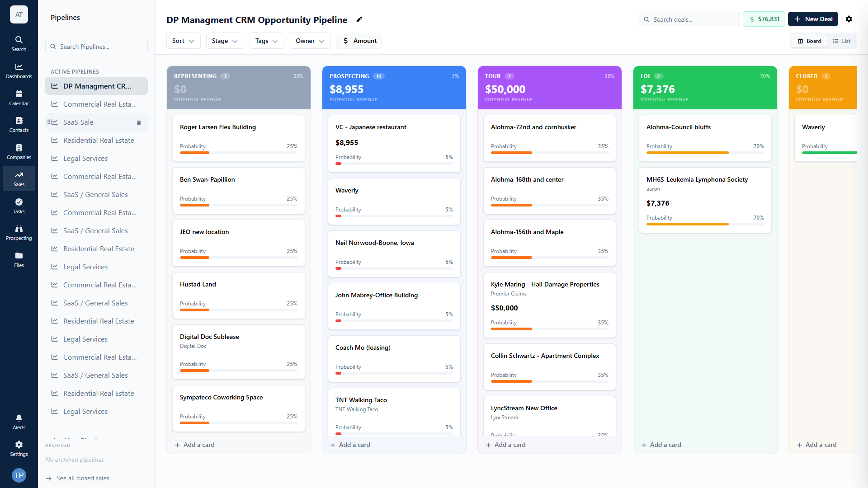Click arrow icon beside See all closed sales

click(x=49, y=478)
